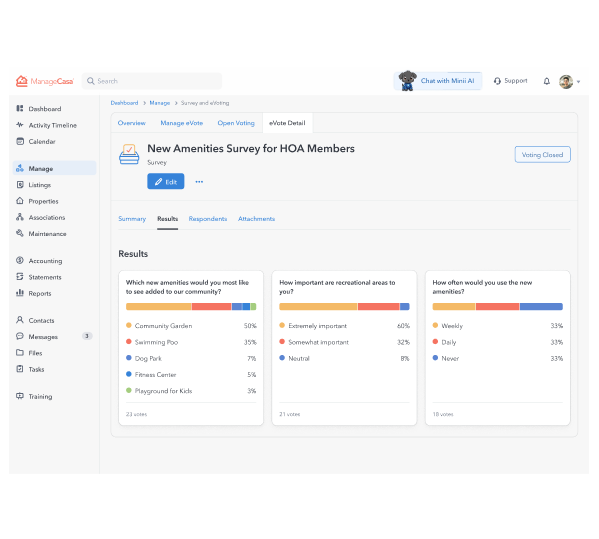599x539 pixels.
Task: Click the Support headset icon
Action: tap(497, 81)
